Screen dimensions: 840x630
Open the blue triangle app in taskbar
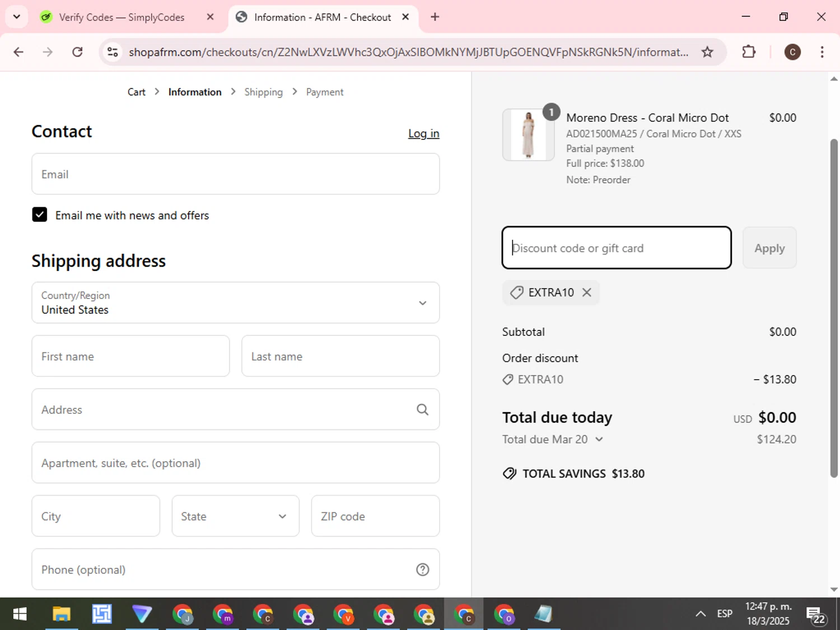[x=142, y=614]
